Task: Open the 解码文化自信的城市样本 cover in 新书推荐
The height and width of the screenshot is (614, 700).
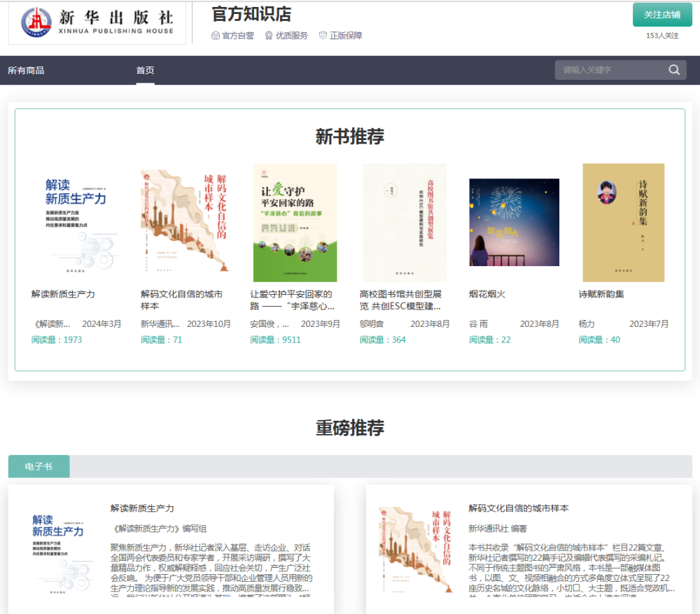Action: tap(185, 223)
